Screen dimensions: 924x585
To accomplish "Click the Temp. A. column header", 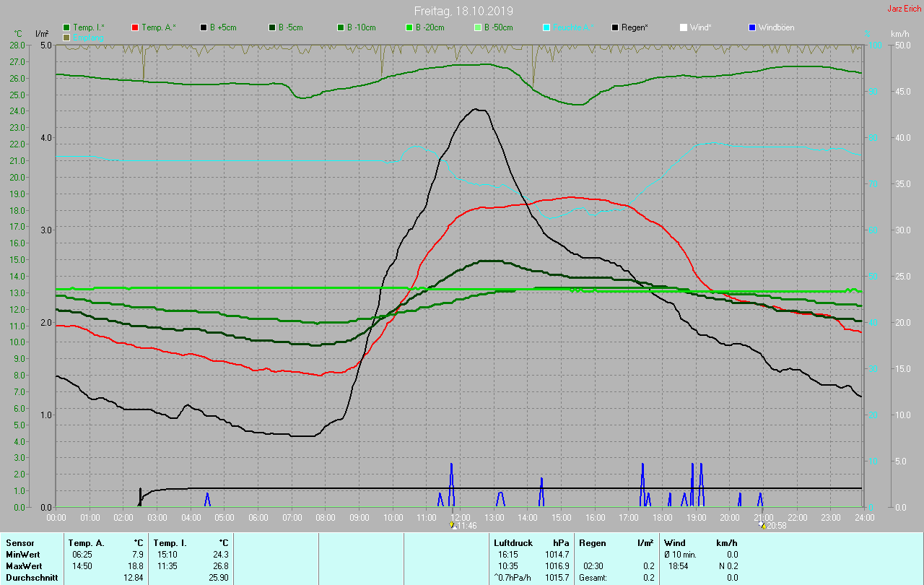I will tap(86, 543).
